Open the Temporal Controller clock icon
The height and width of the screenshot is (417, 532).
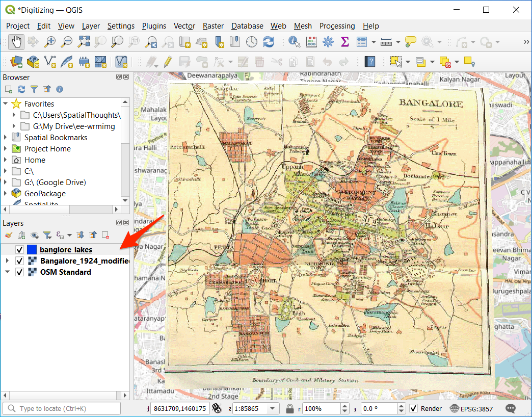tap(252, 42)
